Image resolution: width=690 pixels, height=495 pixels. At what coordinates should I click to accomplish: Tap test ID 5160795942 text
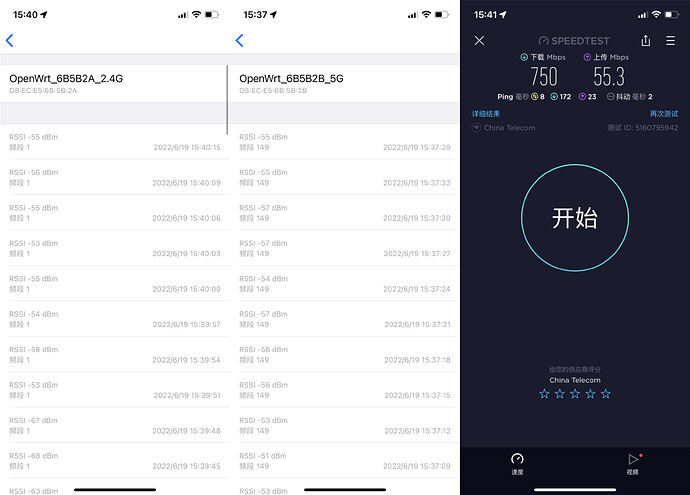(x=642, y=128)
